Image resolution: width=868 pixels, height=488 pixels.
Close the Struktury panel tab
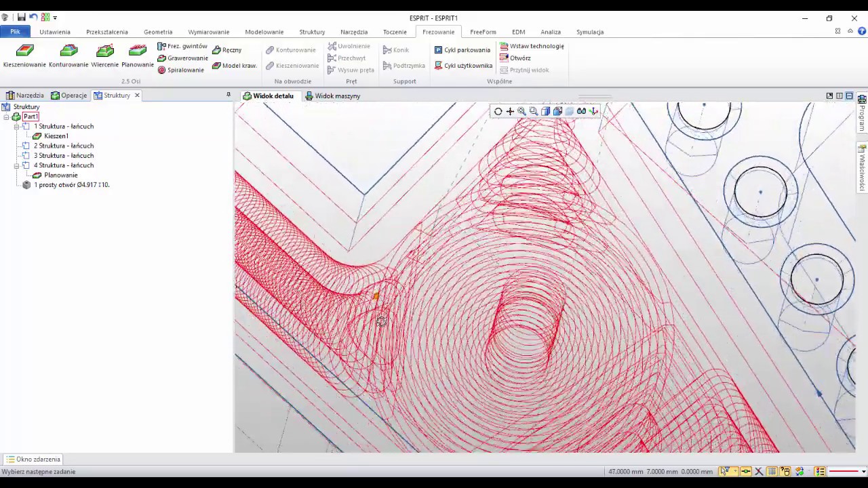click(x=137, y=95)
